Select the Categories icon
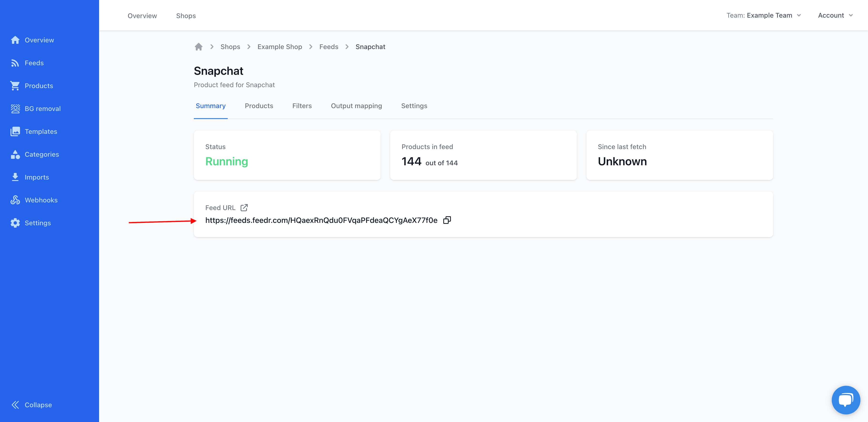This screenshot has height=422, width=868. (15, 154)
